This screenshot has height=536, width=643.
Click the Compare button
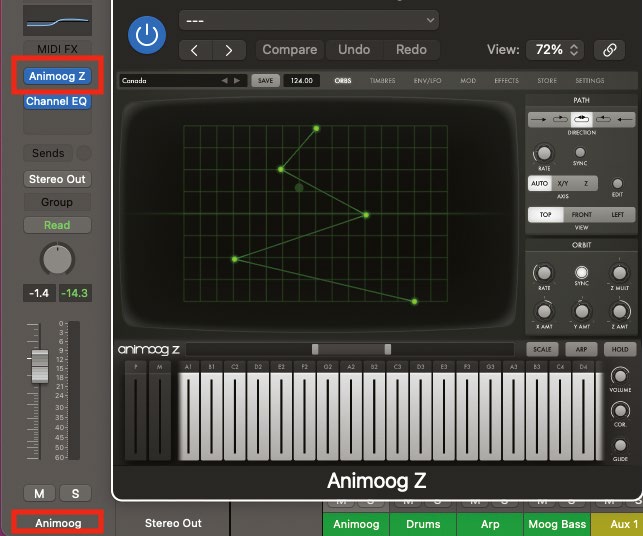290,50
